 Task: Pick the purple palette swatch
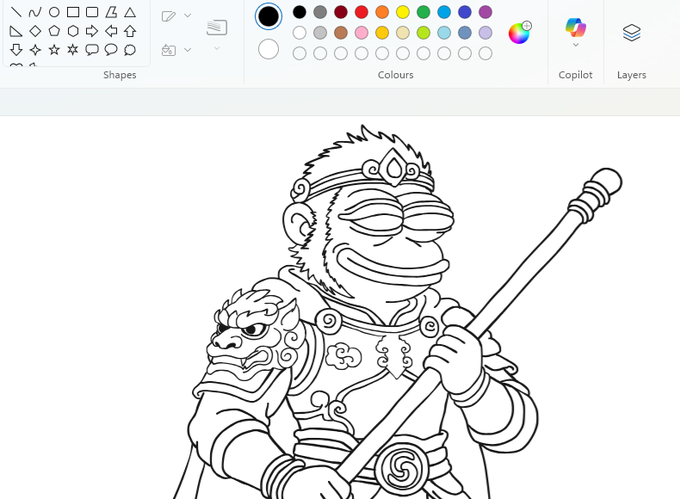point(485,12)
